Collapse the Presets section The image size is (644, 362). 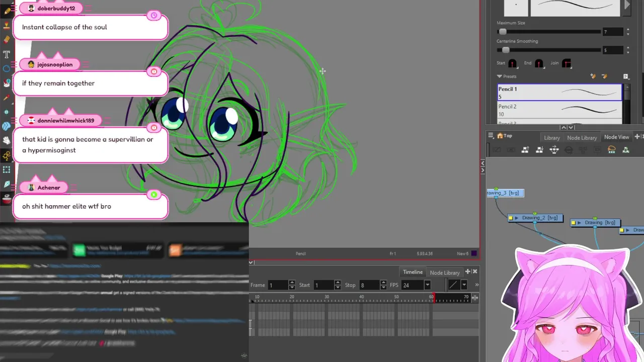[500, 76]
